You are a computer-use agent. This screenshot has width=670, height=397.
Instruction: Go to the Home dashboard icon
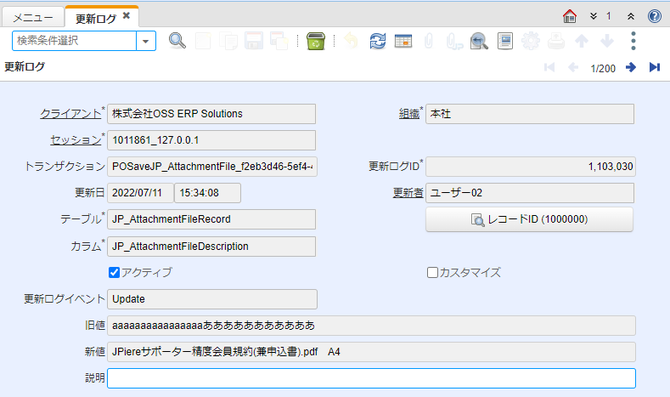[570, 16]
